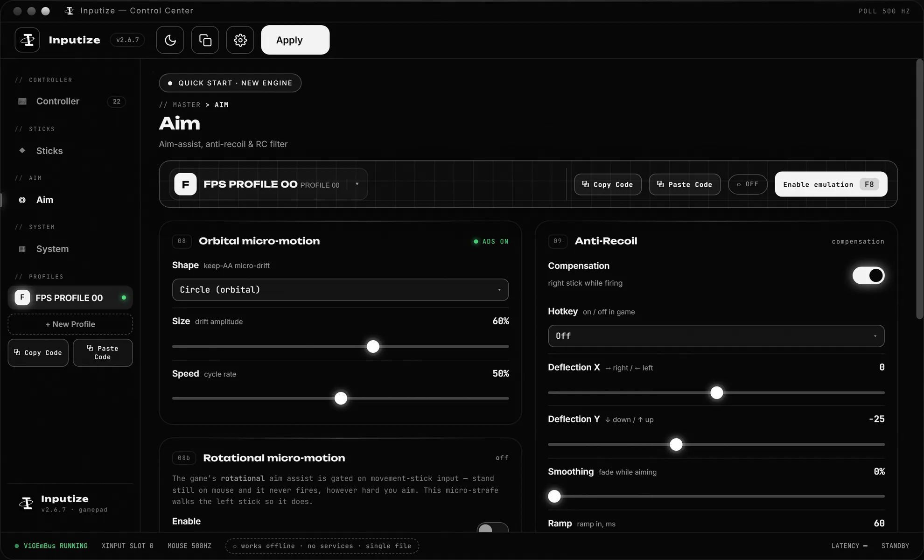Click the Controller keyboard icon in sidebar
The height and width of the screenshot is (560, 924).
coord(22,101)
